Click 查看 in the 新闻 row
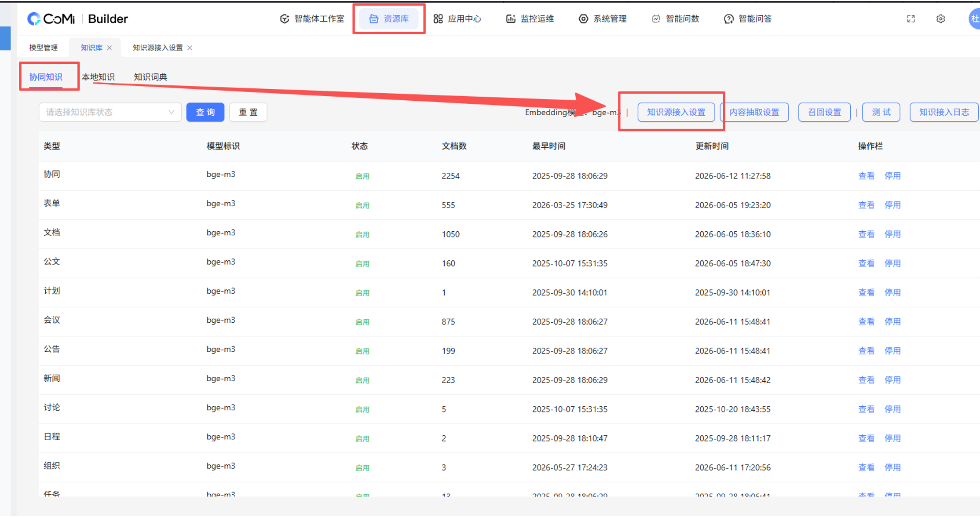The image size is (980, 518). coord(866,380)
